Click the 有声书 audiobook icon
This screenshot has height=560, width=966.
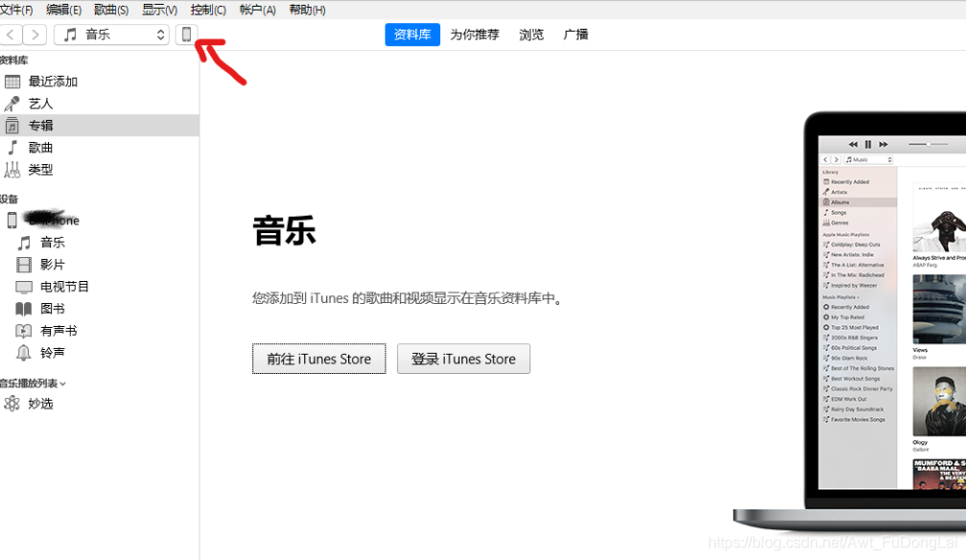coord(23,331)
